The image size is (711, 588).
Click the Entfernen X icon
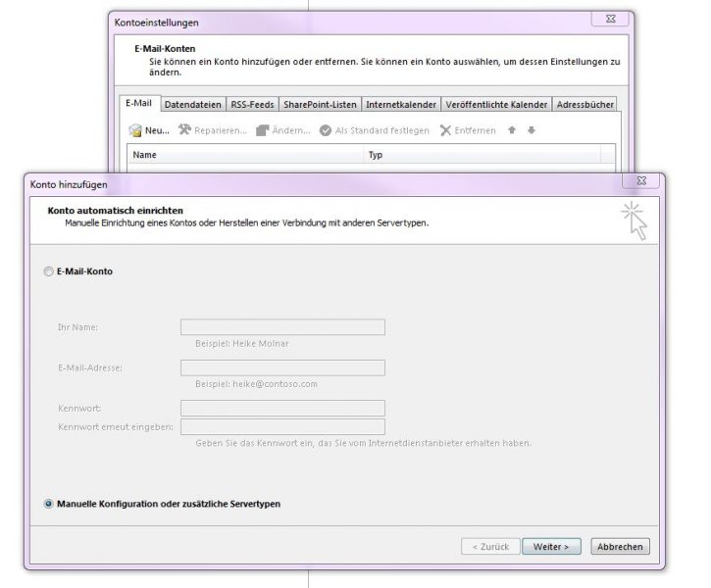(446, 130)
